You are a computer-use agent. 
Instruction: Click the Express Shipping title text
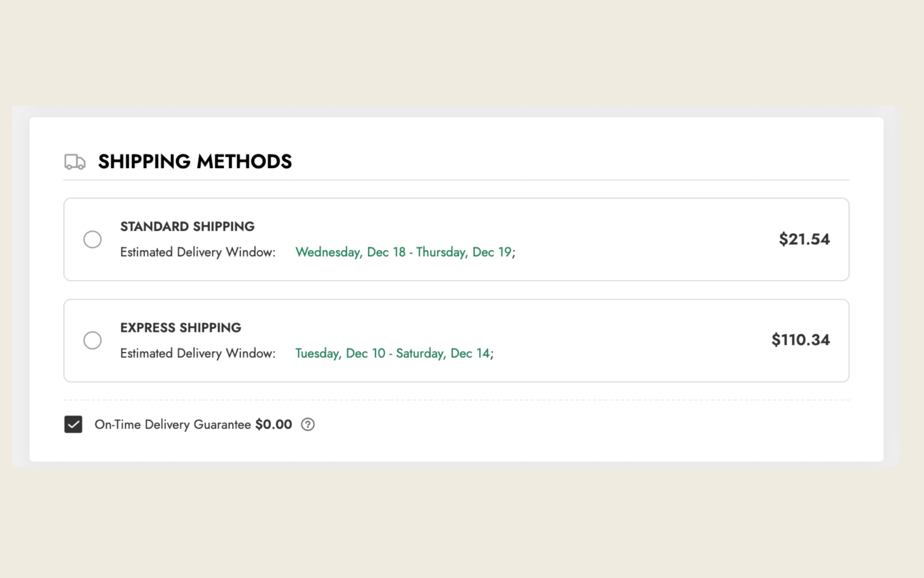point(180,328)
